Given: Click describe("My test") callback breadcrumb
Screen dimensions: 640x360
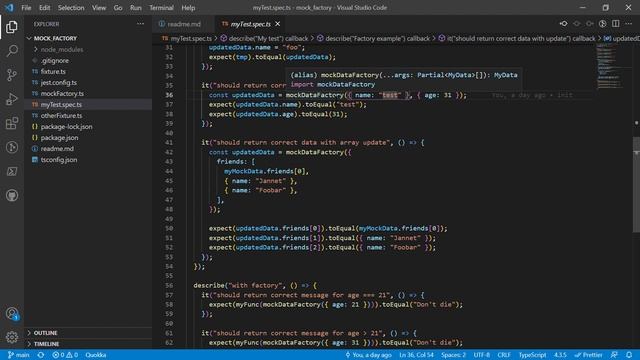Looking at the screenshot, I should click(x=264, y=38).
